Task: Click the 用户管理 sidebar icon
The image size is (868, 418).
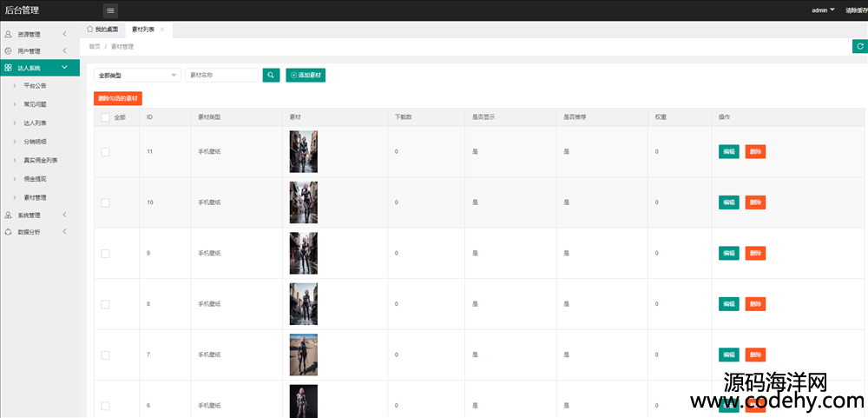Action: coord(9,51)
